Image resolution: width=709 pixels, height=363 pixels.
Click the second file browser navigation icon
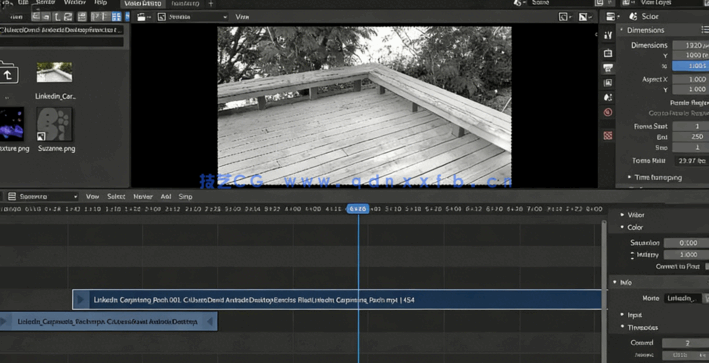click(x=46, y=17)
